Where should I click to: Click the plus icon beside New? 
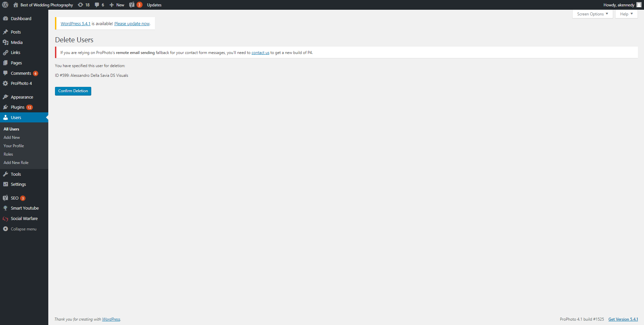pos(112,5)
